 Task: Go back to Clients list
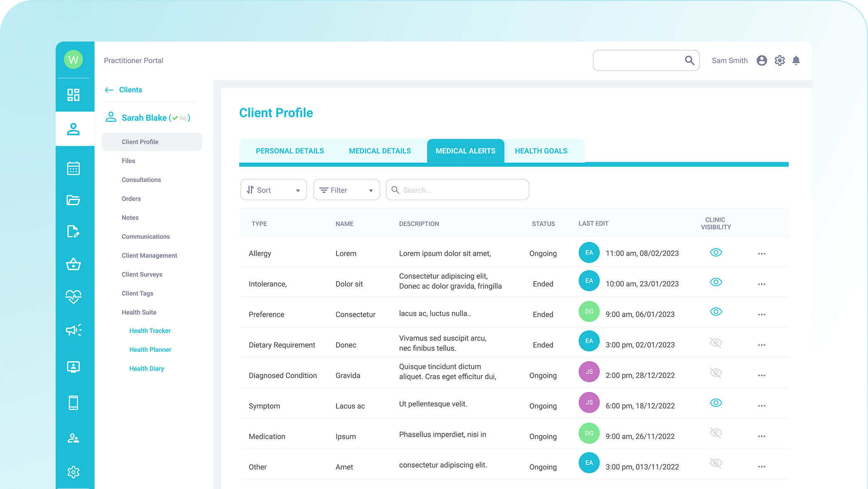pos(124,90)
